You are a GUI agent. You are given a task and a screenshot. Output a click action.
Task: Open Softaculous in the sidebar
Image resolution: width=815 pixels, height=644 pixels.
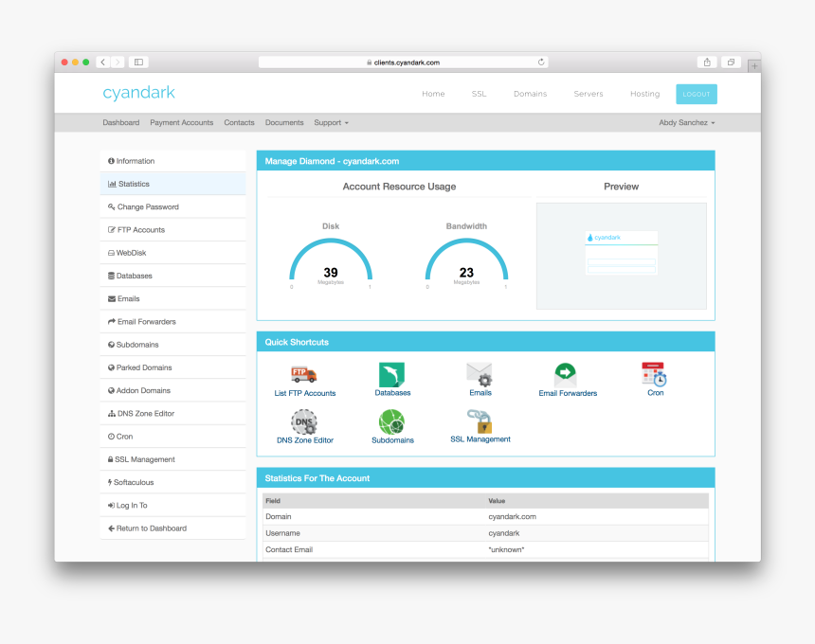pyautogui.click(x=173, y=482)
